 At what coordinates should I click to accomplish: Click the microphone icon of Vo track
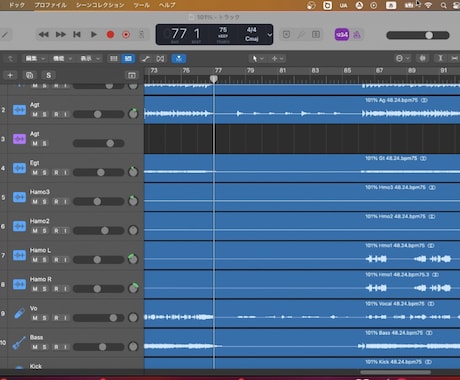coord(19,313)
